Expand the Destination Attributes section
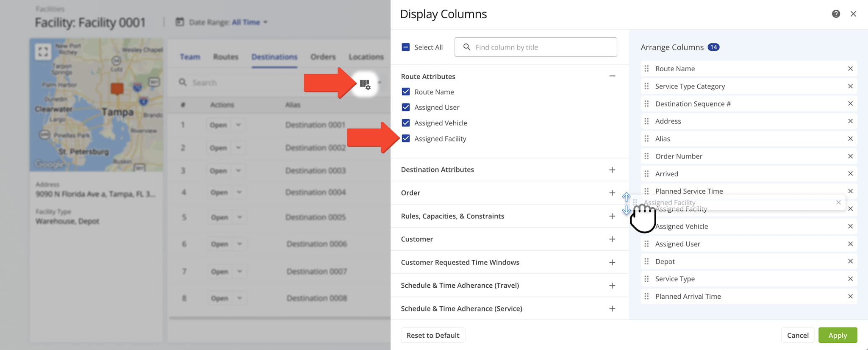 tap(612, 170)
